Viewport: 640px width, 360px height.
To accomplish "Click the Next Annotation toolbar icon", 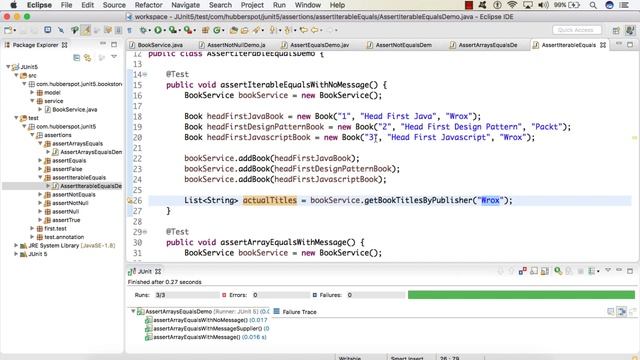I will (x=272, y=30).
